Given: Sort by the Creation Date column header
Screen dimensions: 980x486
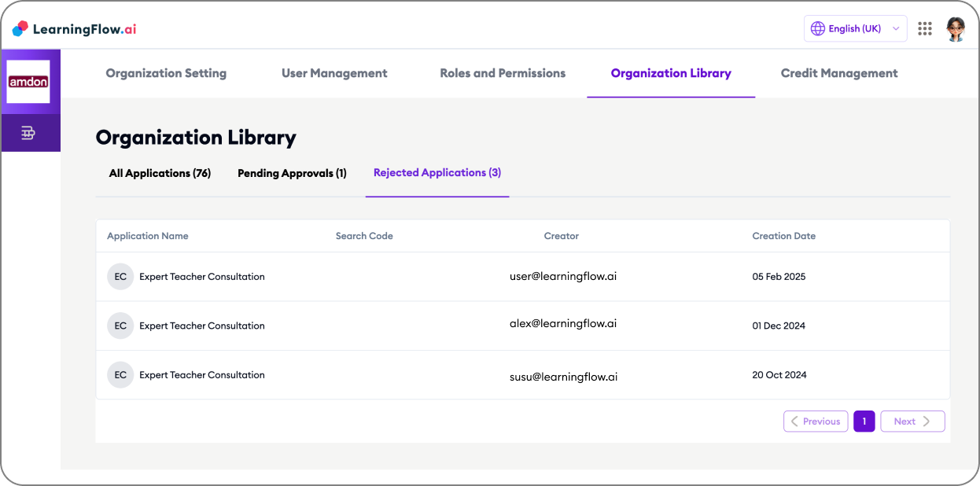Looking at the screenshot, I should coord(783,236).
